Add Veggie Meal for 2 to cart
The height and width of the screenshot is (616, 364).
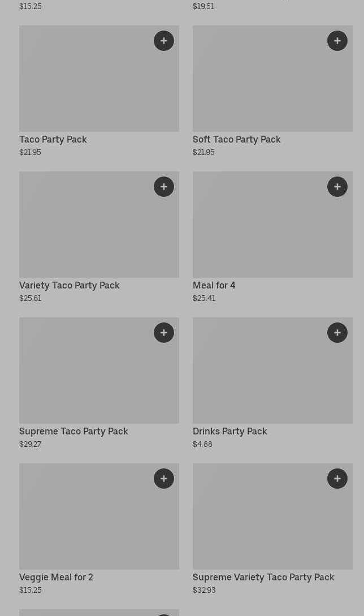pyautogui.click(x=164, y=479)
